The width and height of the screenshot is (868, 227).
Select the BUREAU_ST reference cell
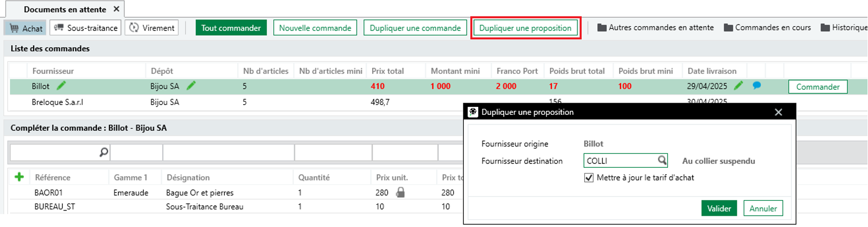(x=54, y=206)
